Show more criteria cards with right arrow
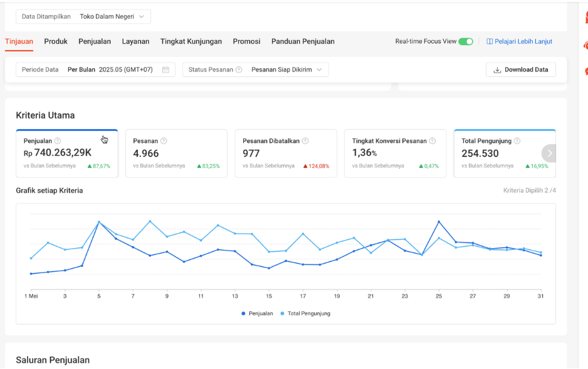The image size is (588, 369). [x=549, y=153]
